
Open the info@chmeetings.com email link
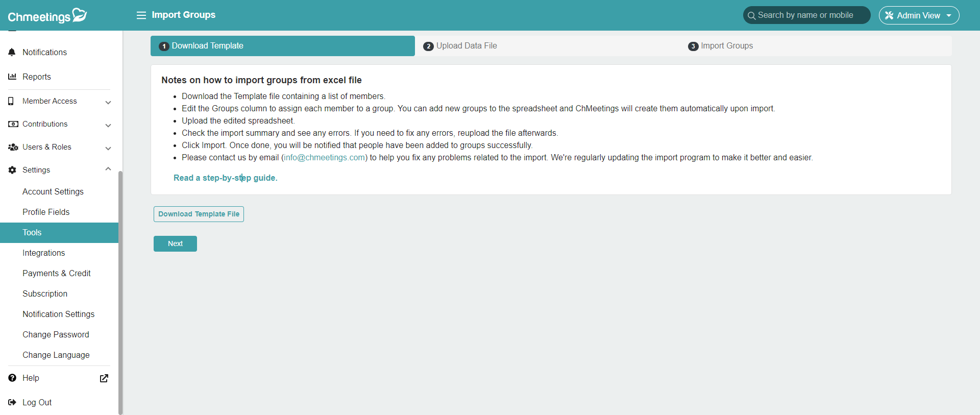[x=325, y=157]
